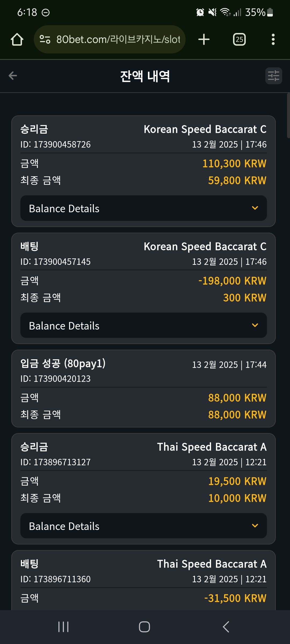Tap the Android back navigation button
Screen dimensions: 290x644
click(x=226, y=627)
